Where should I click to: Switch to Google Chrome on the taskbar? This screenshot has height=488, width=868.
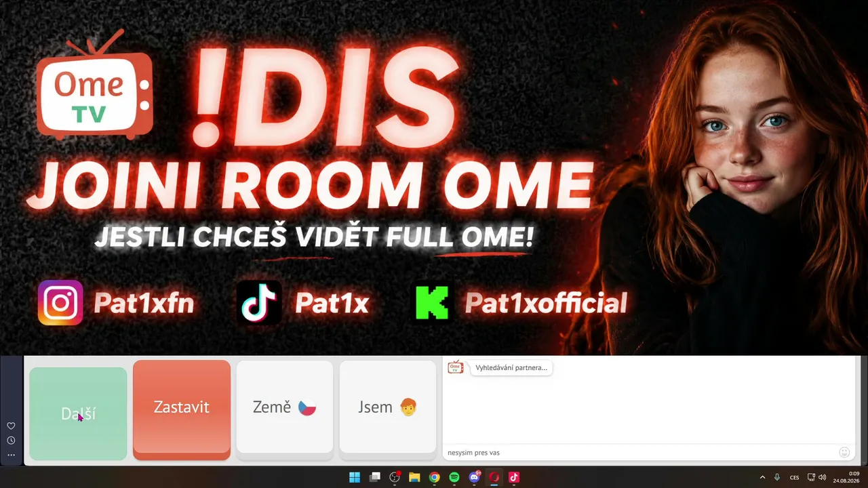435,477
